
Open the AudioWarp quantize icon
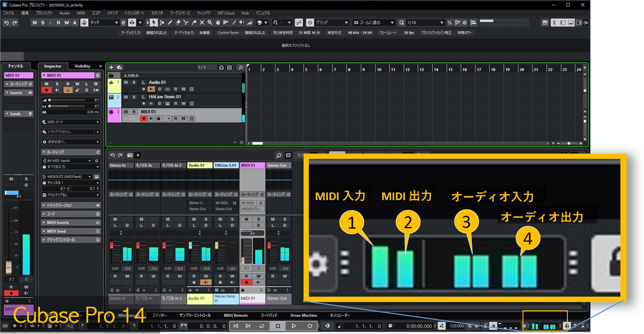(457, 23)
